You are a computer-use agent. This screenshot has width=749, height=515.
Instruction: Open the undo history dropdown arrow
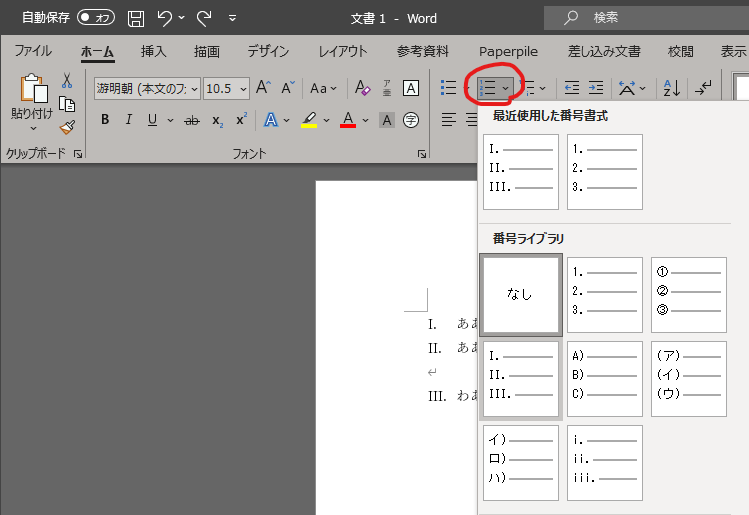[x=182, y=18]
